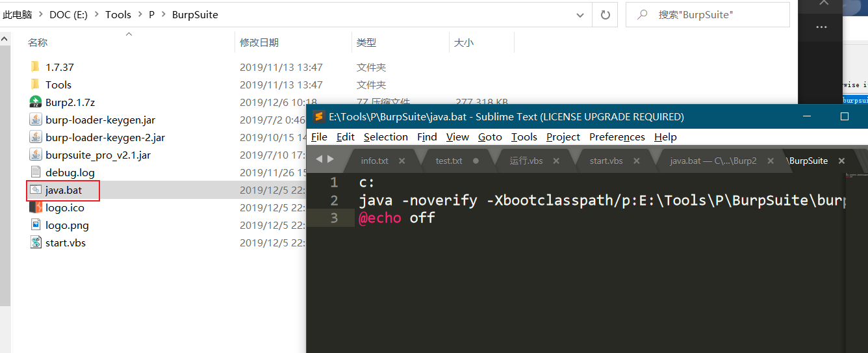Maximize the Sublime Text window
Image resolution: width=868 pixels, height=353 pixels.
[x=845, y=117]
